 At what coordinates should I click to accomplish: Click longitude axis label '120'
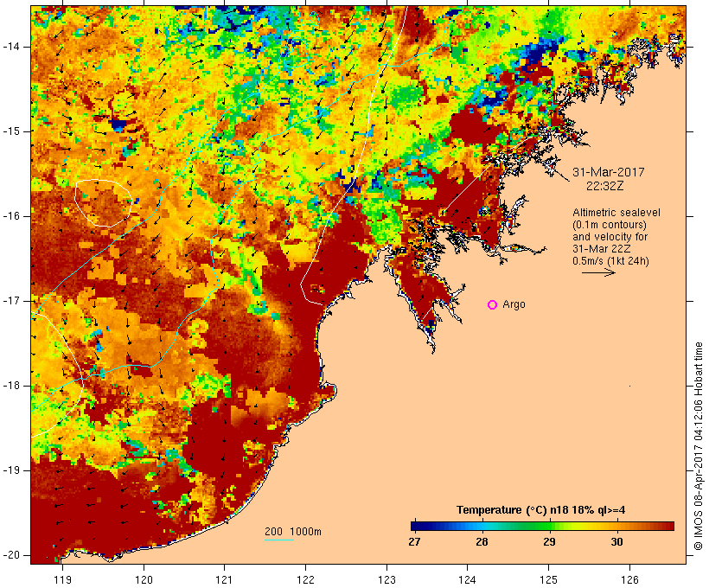coord(144,579)
